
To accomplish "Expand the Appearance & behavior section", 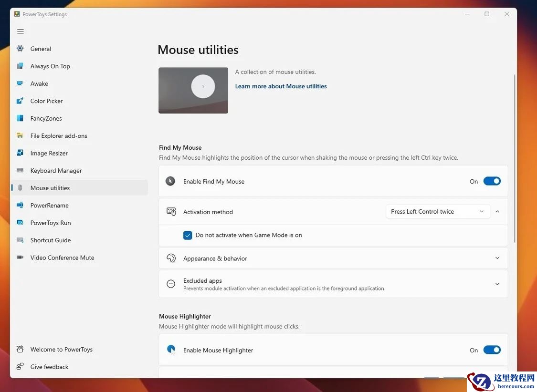I will 497,258.
